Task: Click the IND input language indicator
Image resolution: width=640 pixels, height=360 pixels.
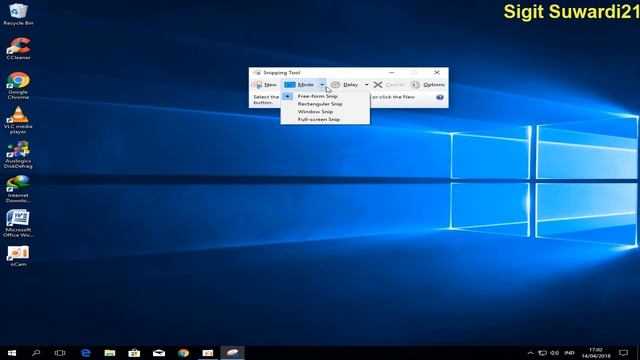Action: pos(569,353)
